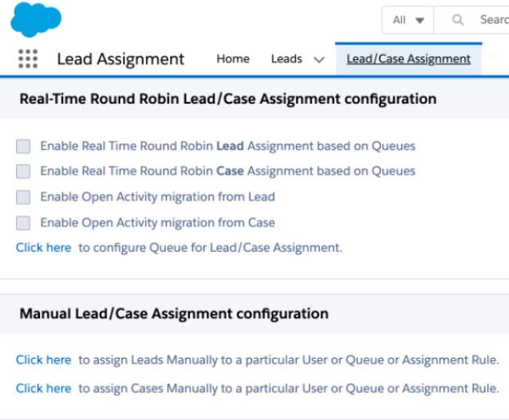Click label 'Enable Real Time Round Robin Case Assignment'

pos(227,171)
